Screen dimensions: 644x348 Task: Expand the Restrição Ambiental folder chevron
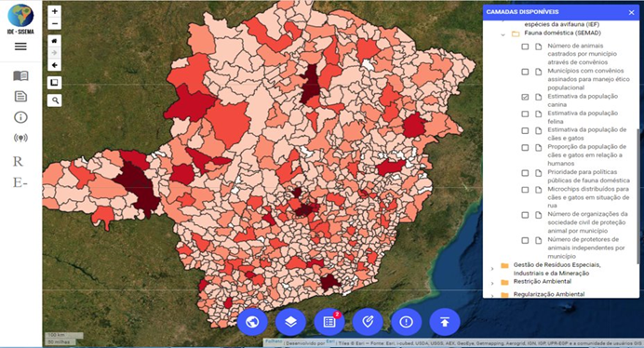pos(492,283)
